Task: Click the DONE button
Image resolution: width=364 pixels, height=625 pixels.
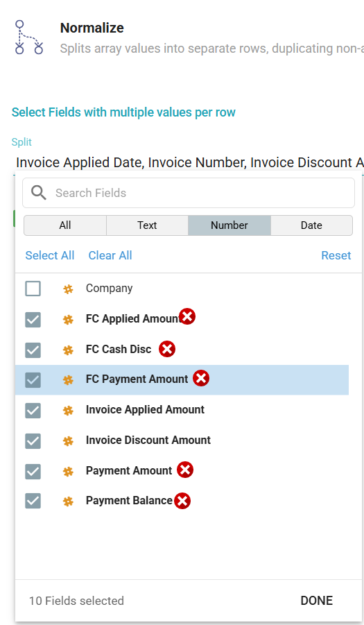Action: pos(317,600)
